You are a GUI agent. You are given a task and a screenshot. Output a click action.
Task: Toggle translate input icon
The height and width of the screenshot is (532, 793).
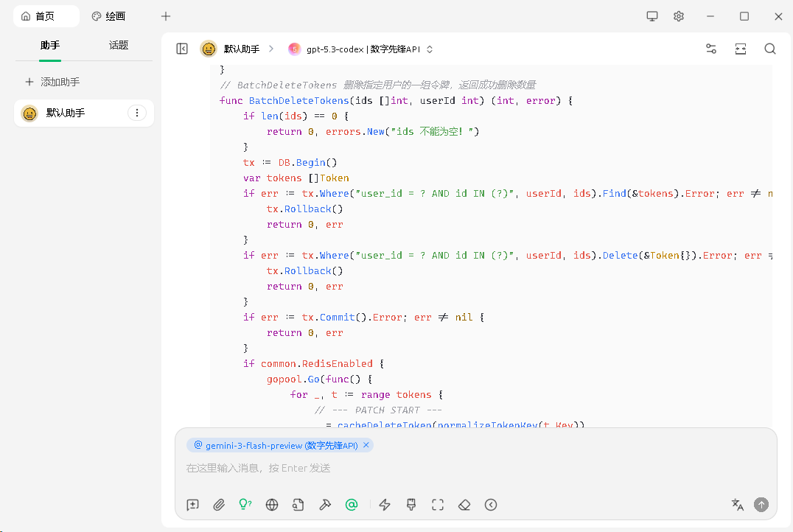[738, 505]
